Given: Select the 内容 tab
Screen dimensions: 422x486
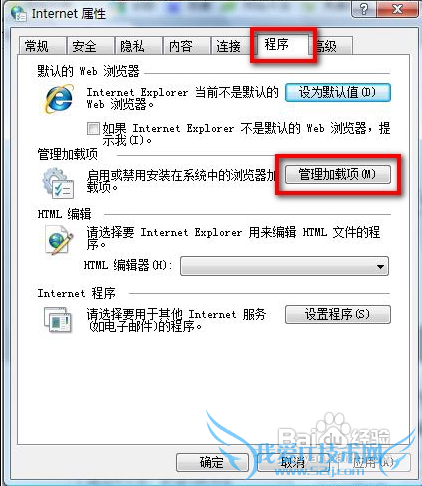Looking at the screenshot, I should tap(186, 46).
